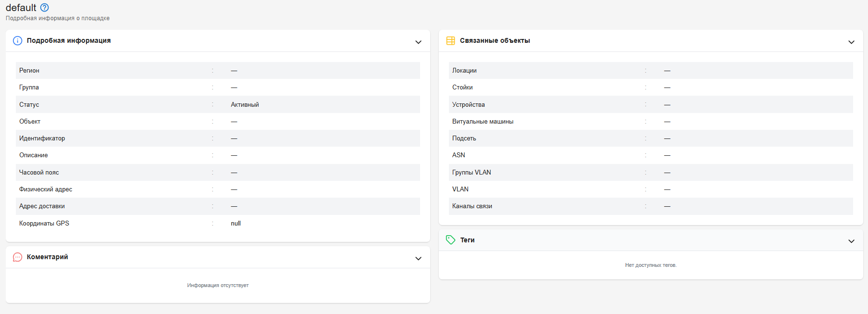Click the Коментарий panel title
Viewport: 868px width, 314px height.
pos(48,257)
